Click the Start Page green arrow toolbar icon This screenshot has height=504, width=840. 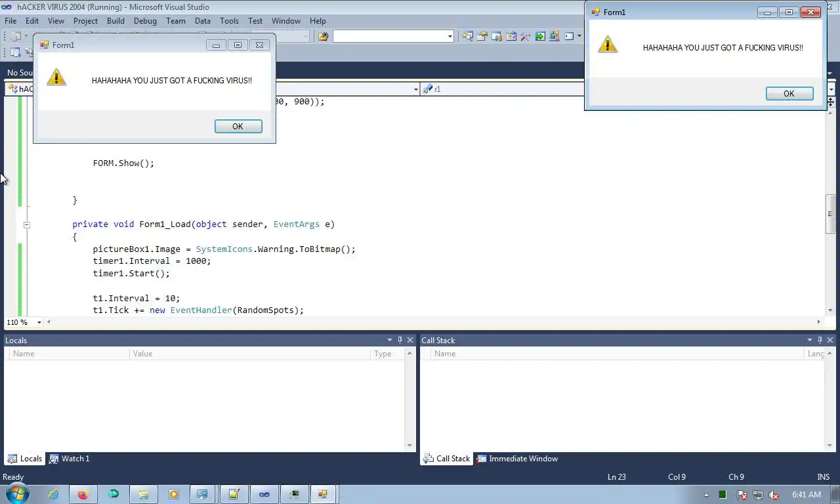click(x=540, y=36)
